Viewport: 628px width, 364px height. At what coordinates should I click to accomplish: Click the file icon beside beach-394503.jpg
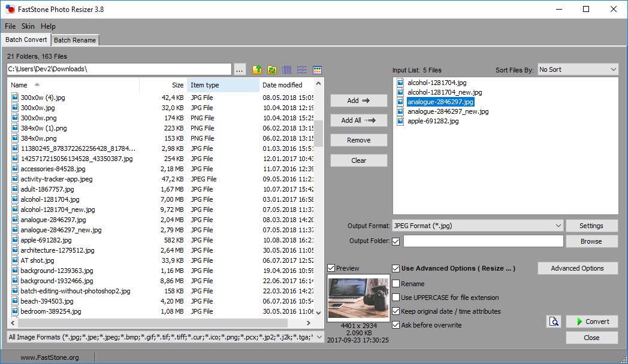(x=15, y=301)
